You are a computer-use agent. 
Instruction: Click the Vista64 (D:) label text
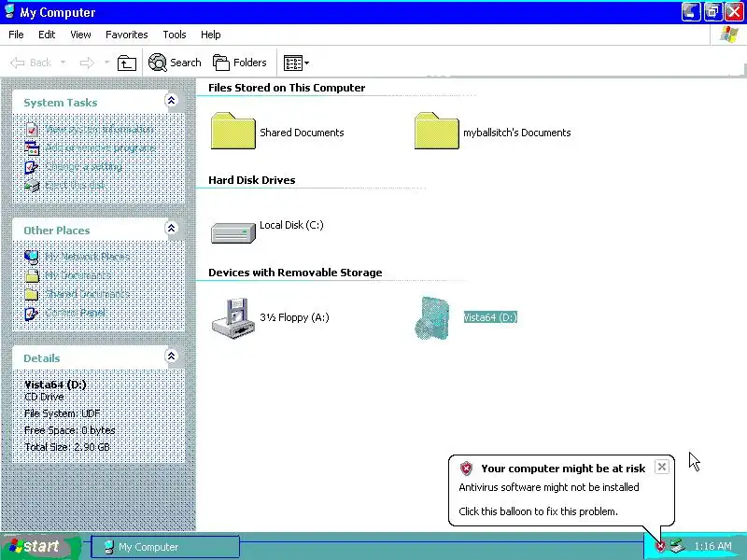(x=490, y=317)
